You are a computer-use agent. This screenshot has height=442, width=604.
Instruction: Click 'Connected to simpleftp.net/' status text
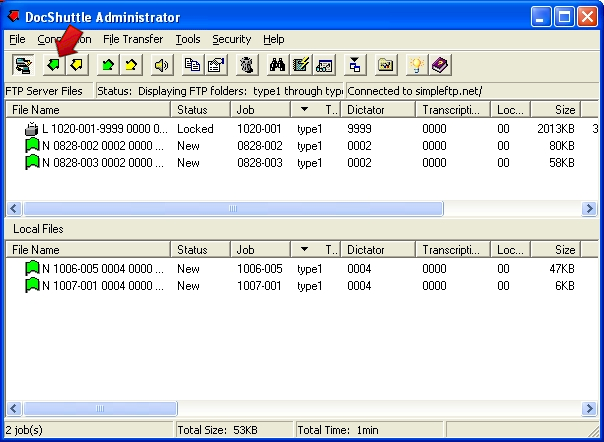pyautogui.click(x=414, y=91)
